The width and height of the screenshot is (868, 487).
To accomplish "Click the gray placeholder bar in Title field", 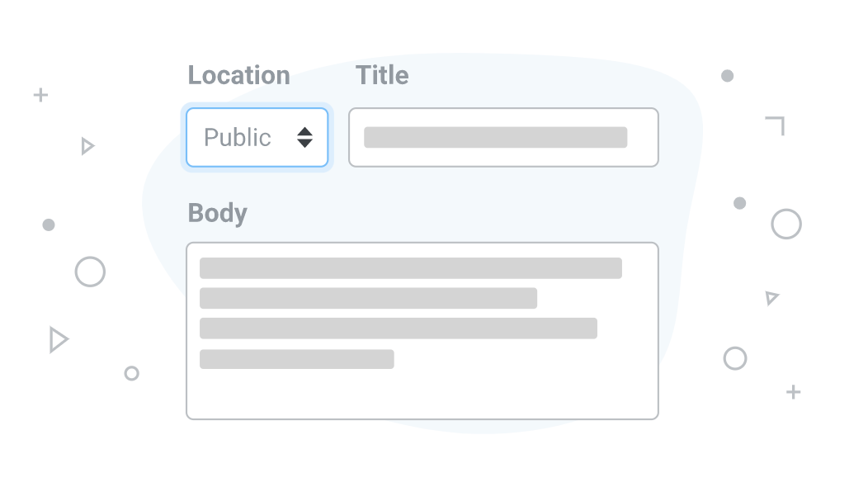I will (x=495, y=137).
